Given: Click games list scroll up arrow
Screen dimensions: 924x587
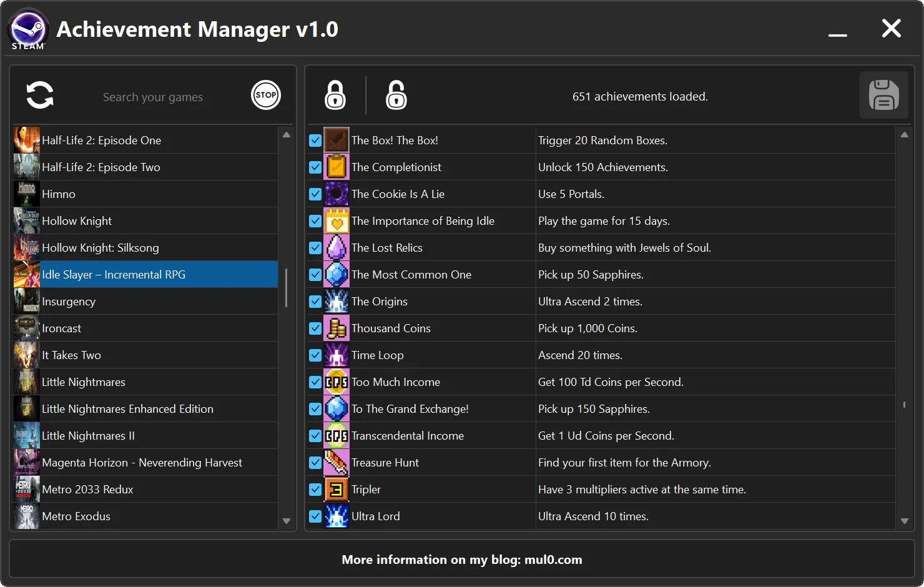Looking at the screenshot, I should [x=287, y=135].
